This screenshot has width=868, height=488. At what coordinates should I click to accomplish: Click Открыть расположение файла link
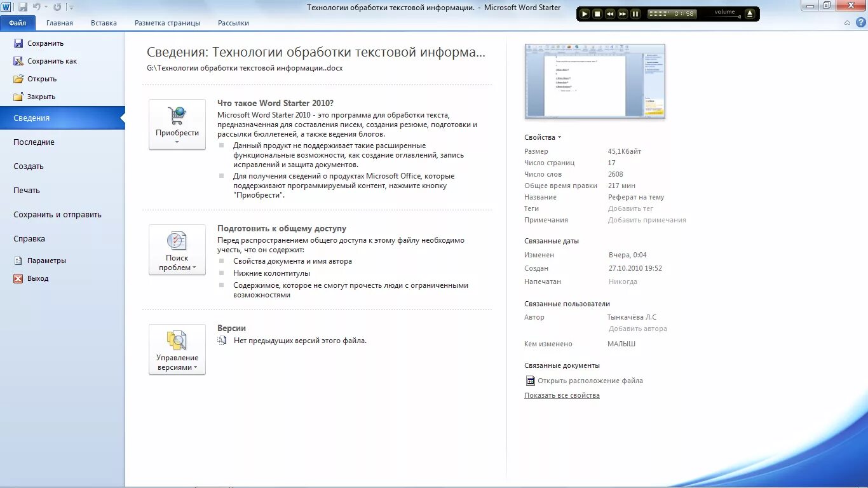[x=590, y=381]
